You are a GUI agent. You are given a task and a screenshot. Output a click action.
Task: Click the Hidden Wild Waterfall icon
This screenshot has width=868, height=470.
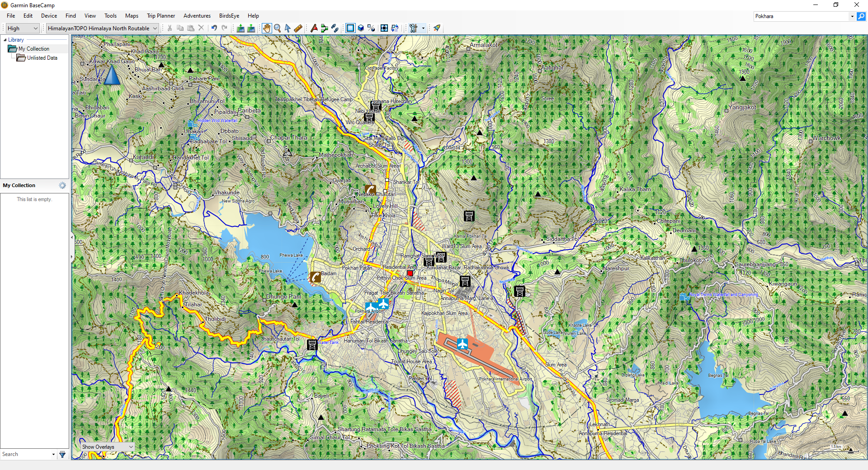coord(192,124)
